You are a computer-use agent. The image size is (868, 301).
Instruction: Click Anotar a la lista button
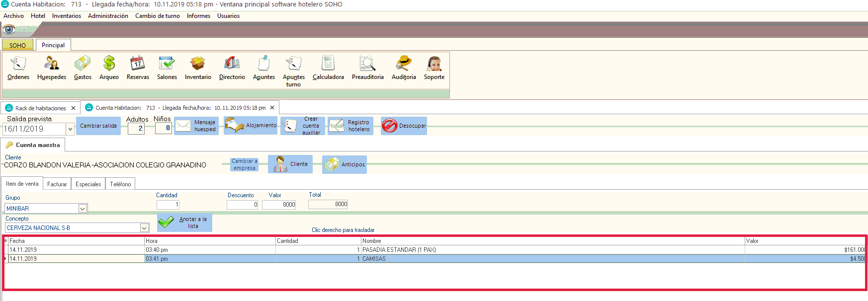click(185, 223)
